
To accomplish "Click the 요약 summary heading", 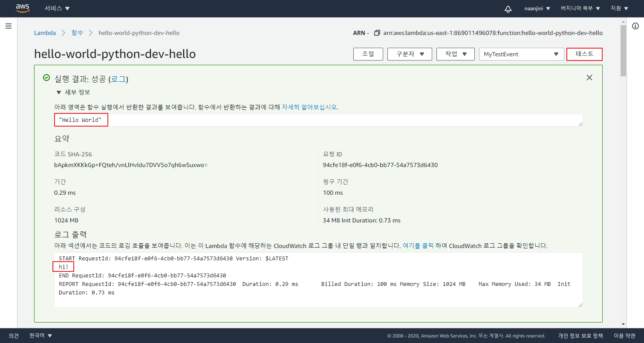I will click(62, 138).
